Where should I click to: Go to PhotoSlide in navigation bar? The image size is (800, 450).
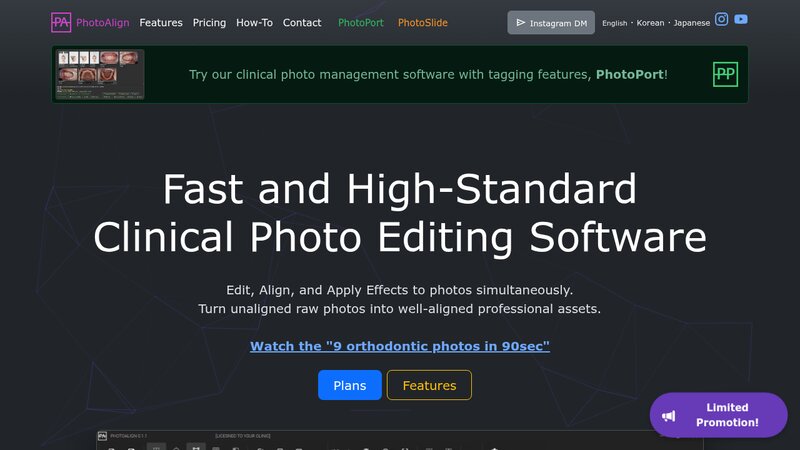coord(422,22)
